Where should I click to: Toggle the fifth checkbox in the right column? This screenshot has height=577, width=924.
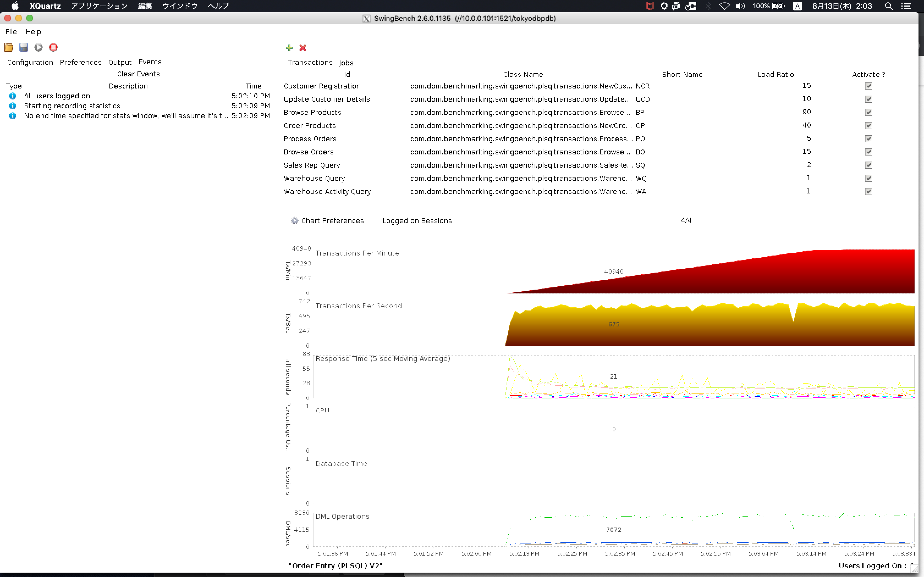(x=869, y=139)
